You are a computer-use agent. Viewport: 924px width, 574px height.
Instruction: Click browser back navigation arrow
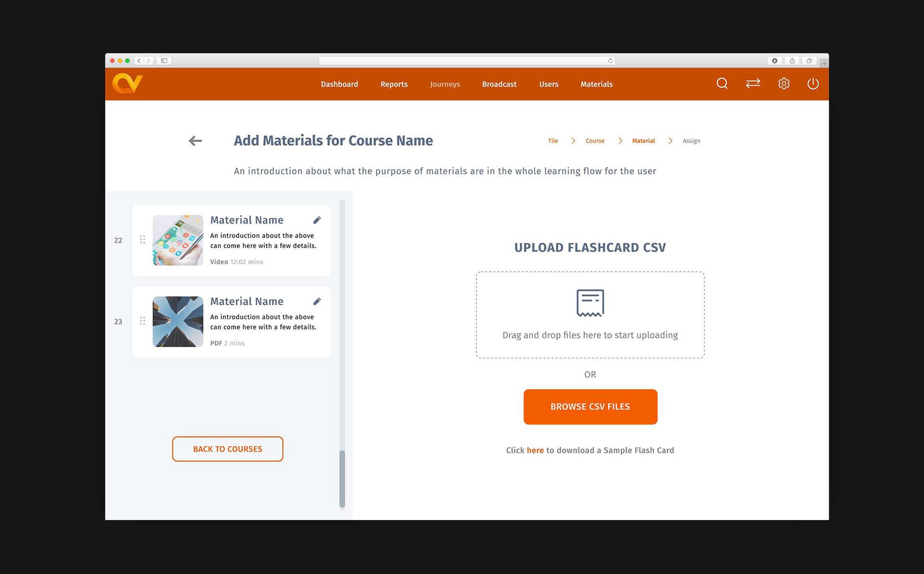click(x=139, y=61)
